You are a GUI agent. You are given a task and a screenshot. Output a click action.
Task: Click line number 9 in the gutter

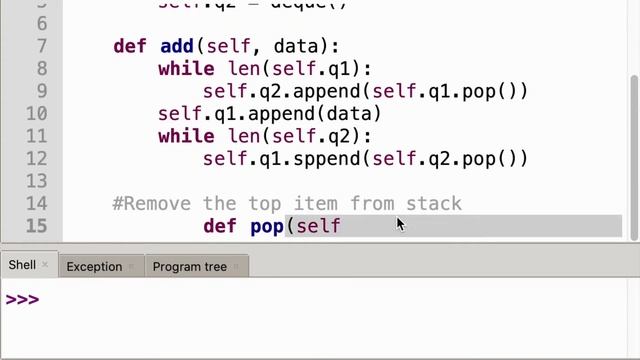point(42,91)
